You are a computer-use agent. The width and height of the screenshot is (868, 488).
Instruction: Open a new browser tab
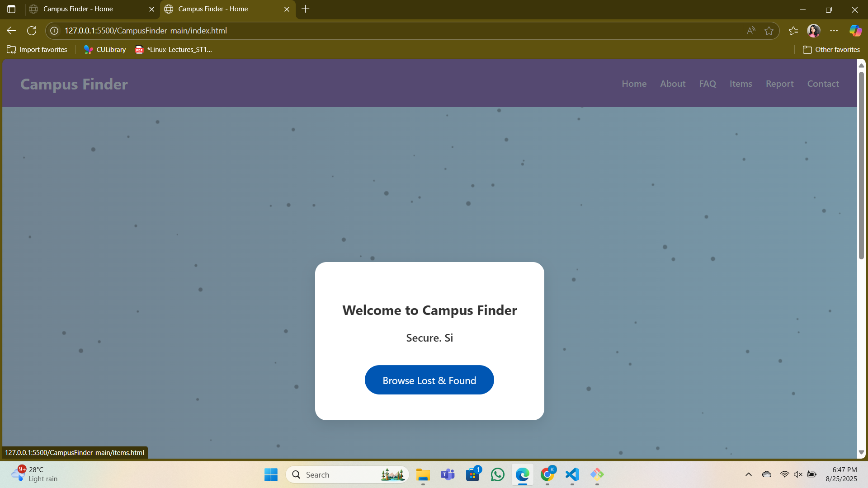point(306,9)
